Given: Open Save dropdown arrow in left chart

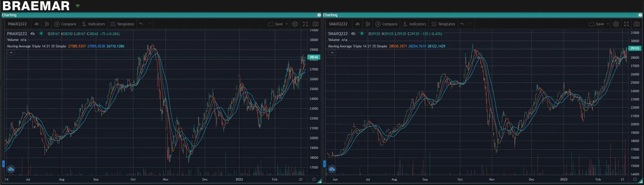Looking at the screenshot, I should pos(287,24).
